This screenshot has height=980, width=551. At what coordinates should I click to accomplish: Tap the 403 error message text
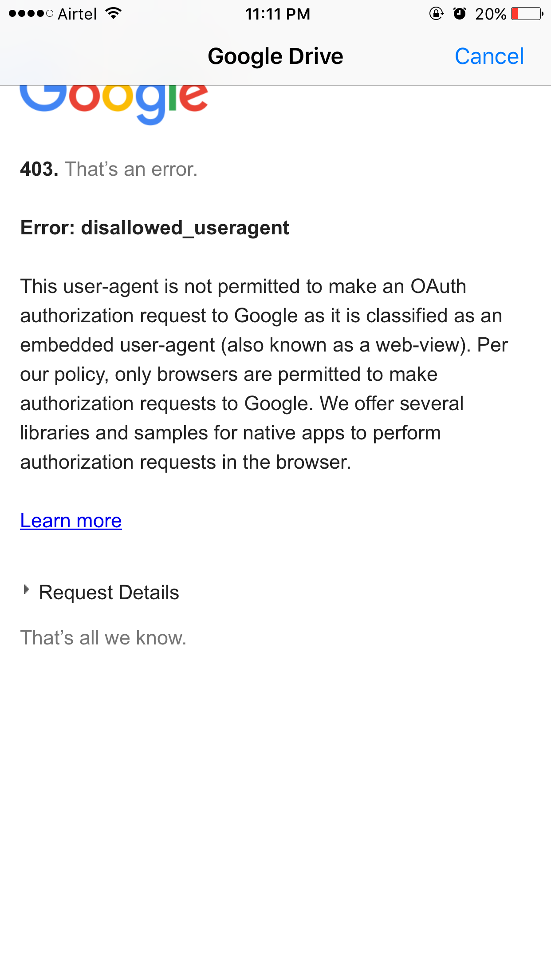pos(109,169)
